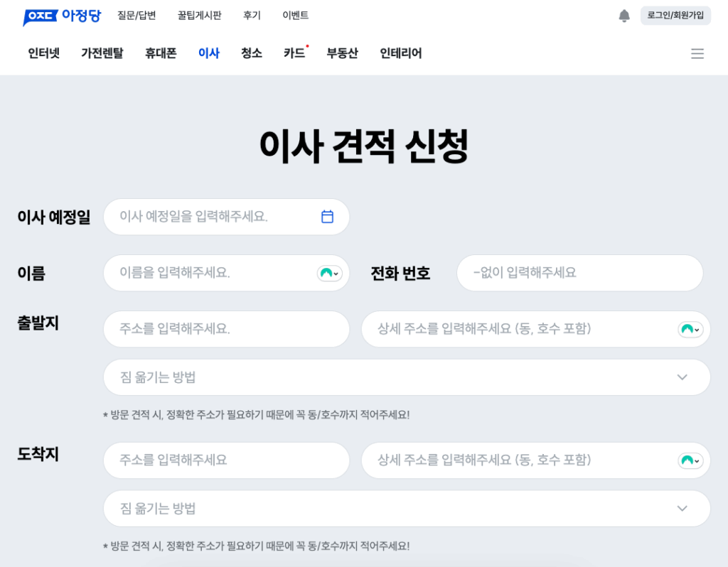
Task: Click the 도착지 label
Action: (x=38, y=454)
